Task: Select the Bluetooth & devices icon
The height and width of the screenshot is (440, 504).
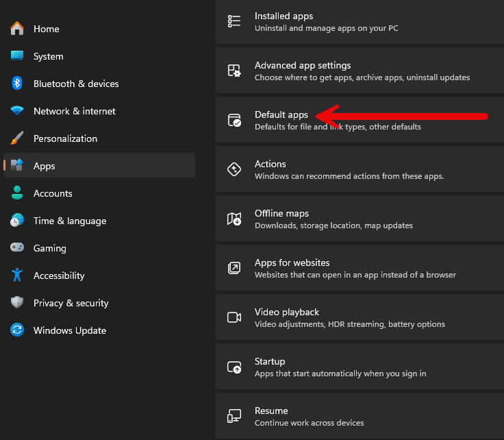Action: [x=17, y=84]
